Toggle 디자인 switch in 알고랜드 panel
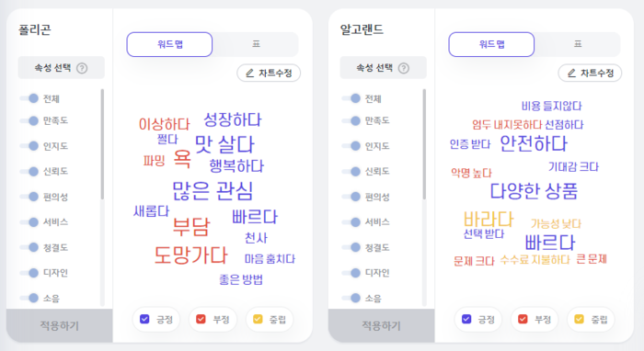This screenshot has width=644, height=351. 351,273
